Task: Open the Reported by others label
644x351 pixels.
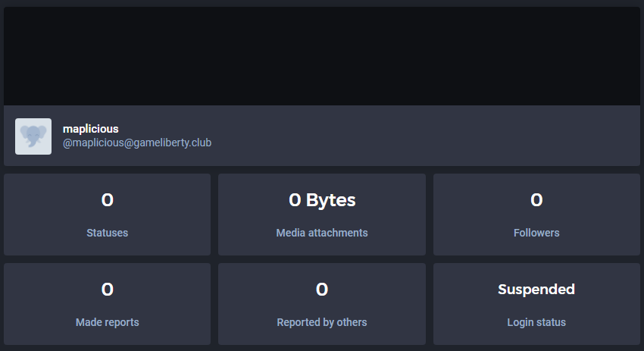Action: 321,322
